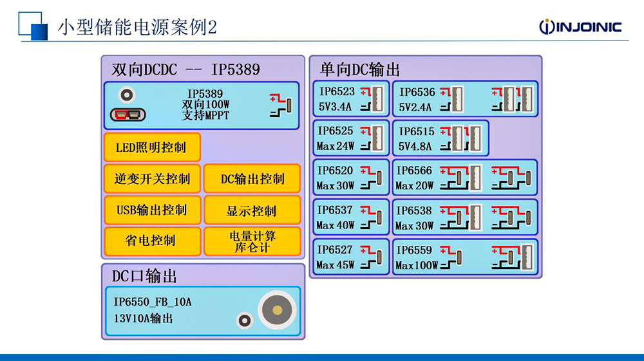Click the 5V4.8A value
Viewport: 644px width, 361px height.
[415, 147]
